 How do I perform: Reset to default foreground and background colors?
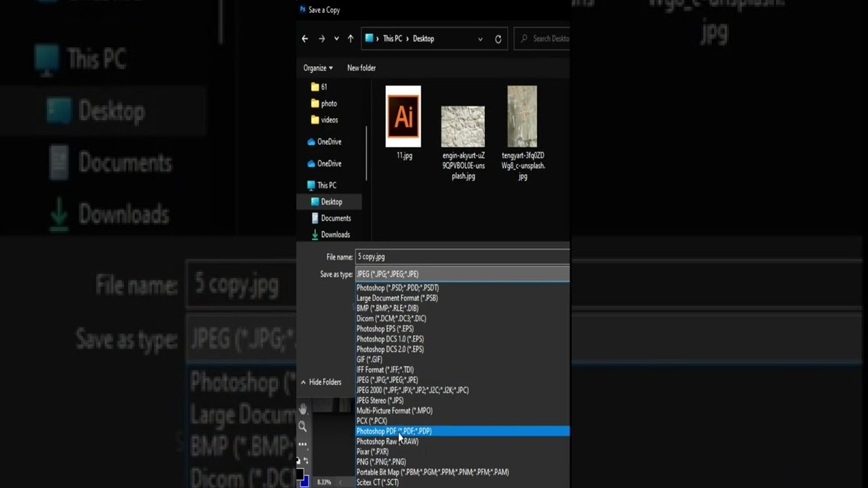tap(299, 460)
